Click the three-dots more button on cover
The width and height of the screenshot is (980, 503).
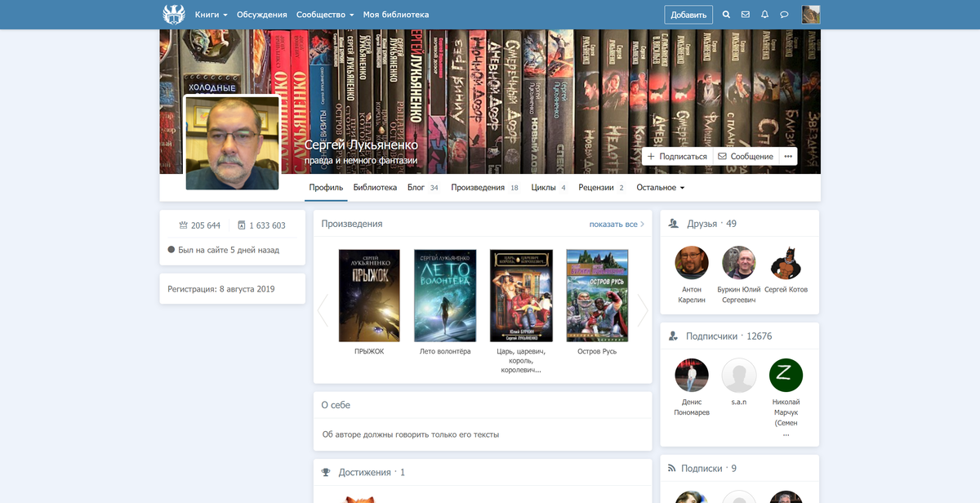788,156
